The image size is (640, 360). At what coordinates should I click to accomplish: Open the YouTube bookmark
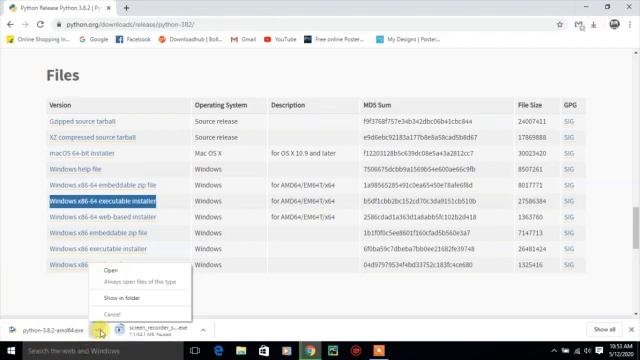click(x=280, y=39)
